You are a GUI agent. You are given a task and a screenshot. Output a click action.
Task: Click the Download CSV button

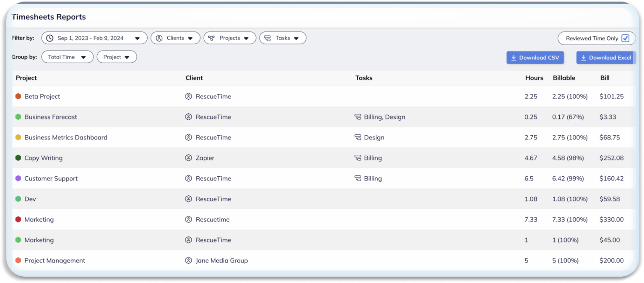(x=535, y=57)
